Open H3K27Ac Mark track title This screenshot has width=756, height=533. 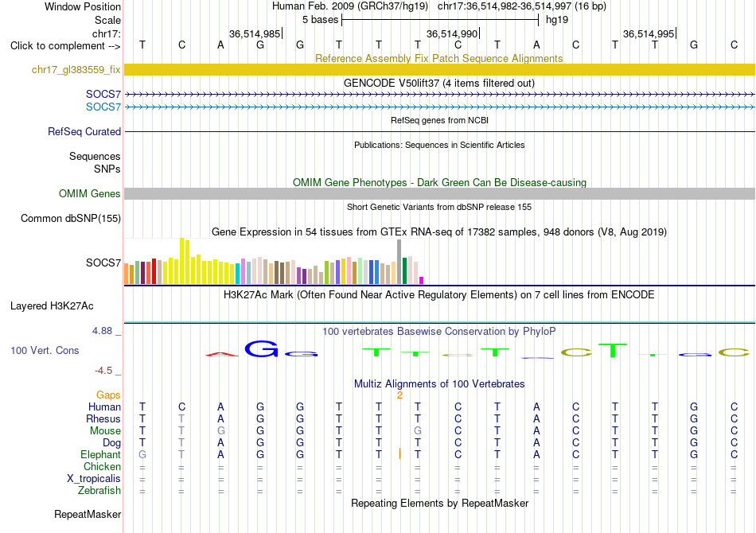tap(438, 295)
